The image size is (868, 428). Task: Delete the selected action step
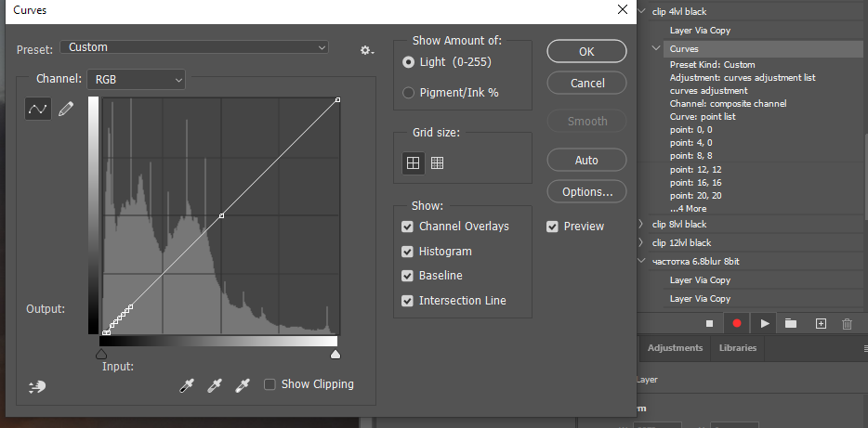pyautogui.click(x=847, y=323)
